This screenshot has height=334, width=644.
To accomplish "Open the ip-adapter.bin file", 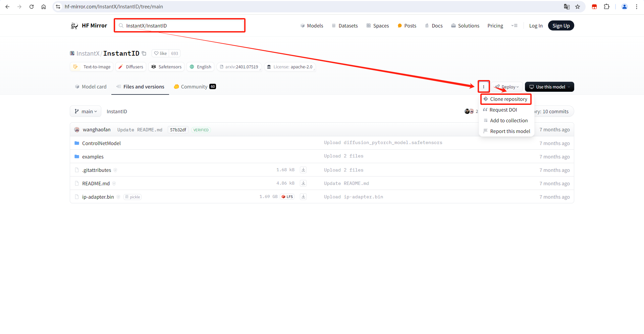I will pyautogui.click(x=98, y=197).
